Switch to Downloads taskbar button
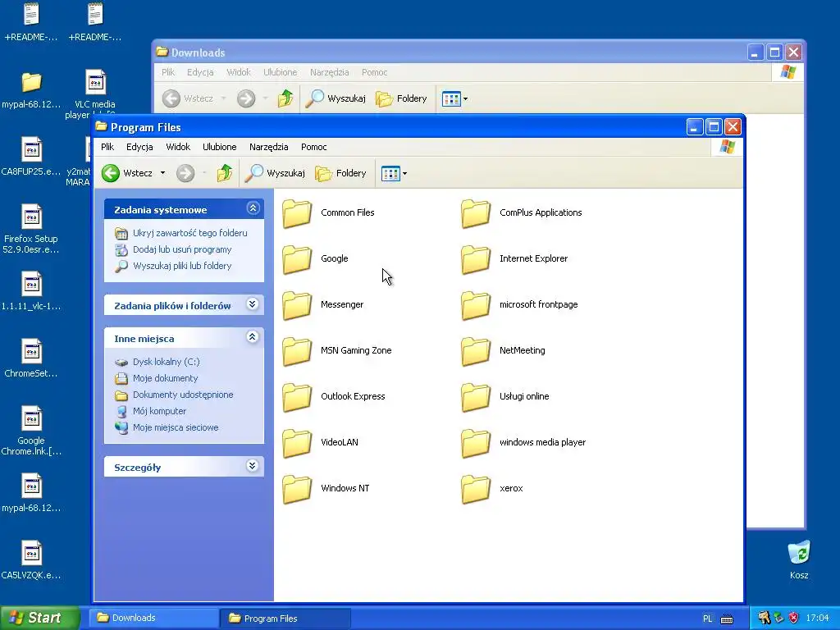This screenshot has width=840, height=630. tap(153, 619)
